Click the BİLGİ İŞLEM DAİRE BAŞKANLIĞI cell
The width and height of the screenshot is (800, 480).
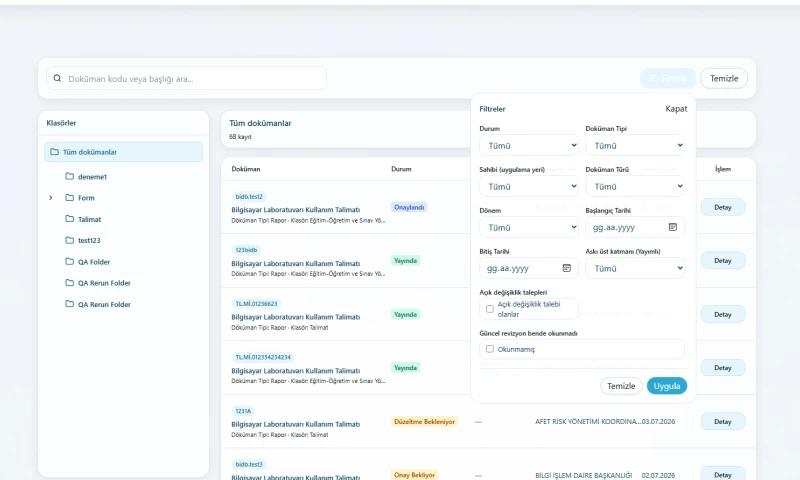coord(584,475)
